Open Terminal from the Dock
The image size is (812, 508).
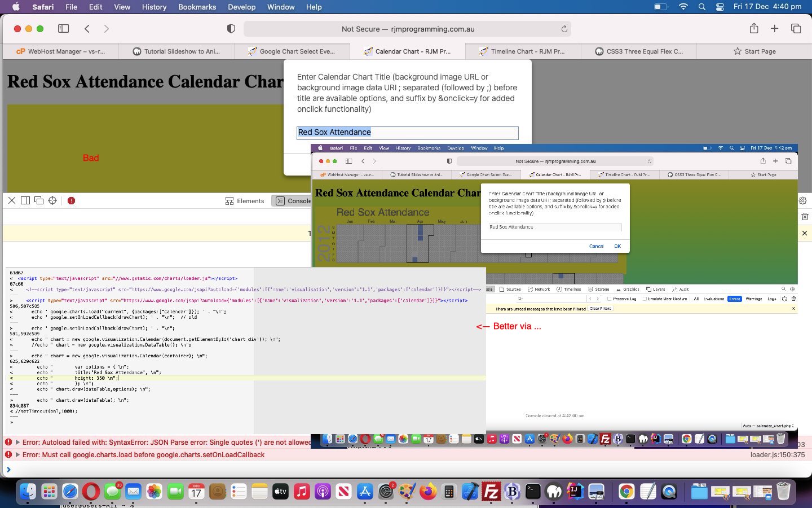(533, 492)
